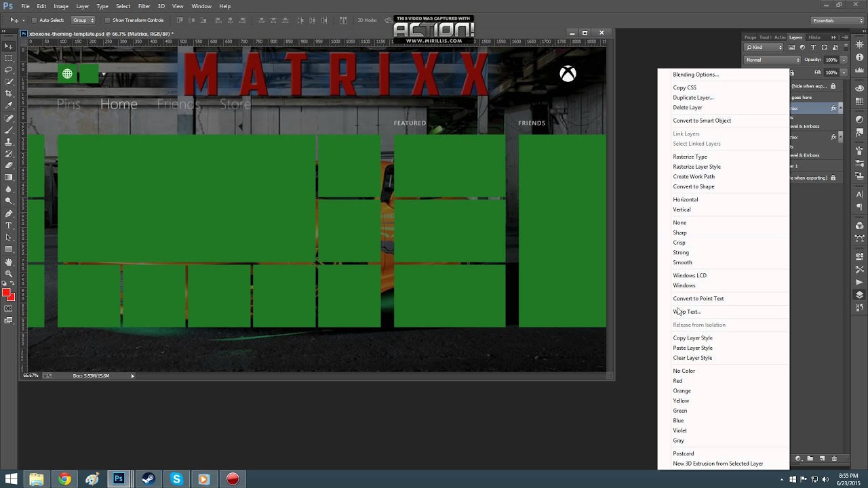Select the Clone Stamp tool
The image size is (868, 488).
pos(9,142)
